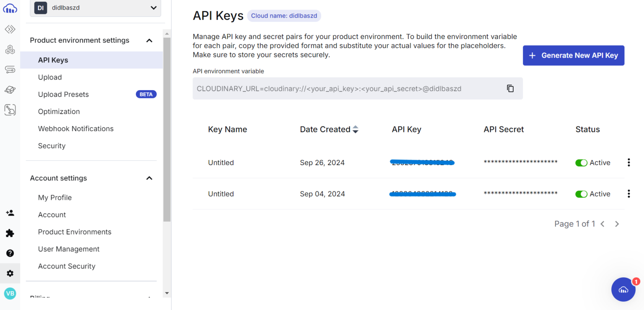
Task: Sort keys by Date Created
Action: 355,129
